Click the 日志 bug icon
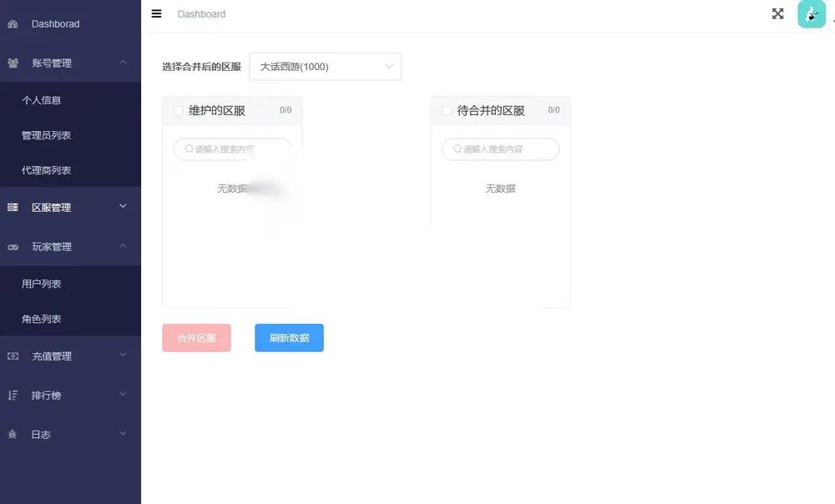Screen dimensions: 835x504 click(13, 434)
